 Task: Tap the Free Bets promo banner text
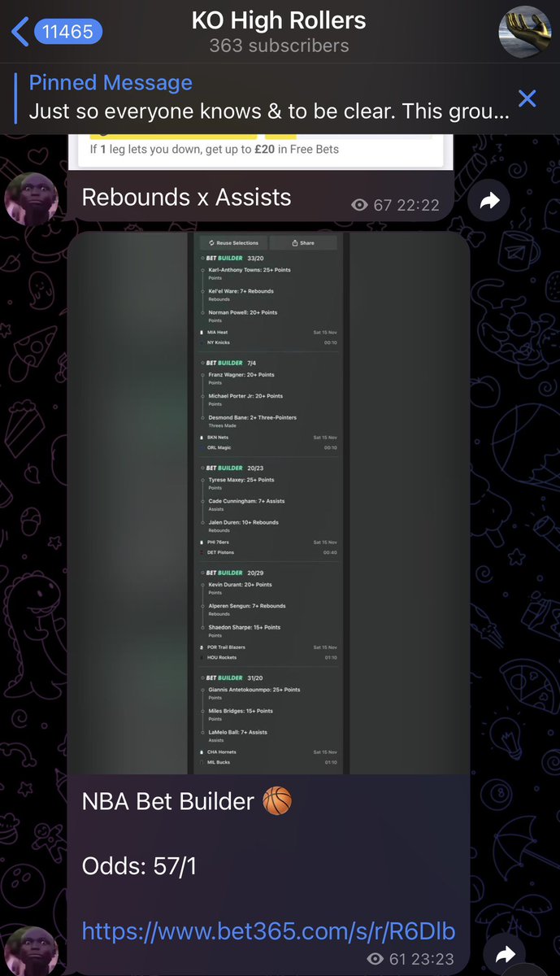pos(215,150)
